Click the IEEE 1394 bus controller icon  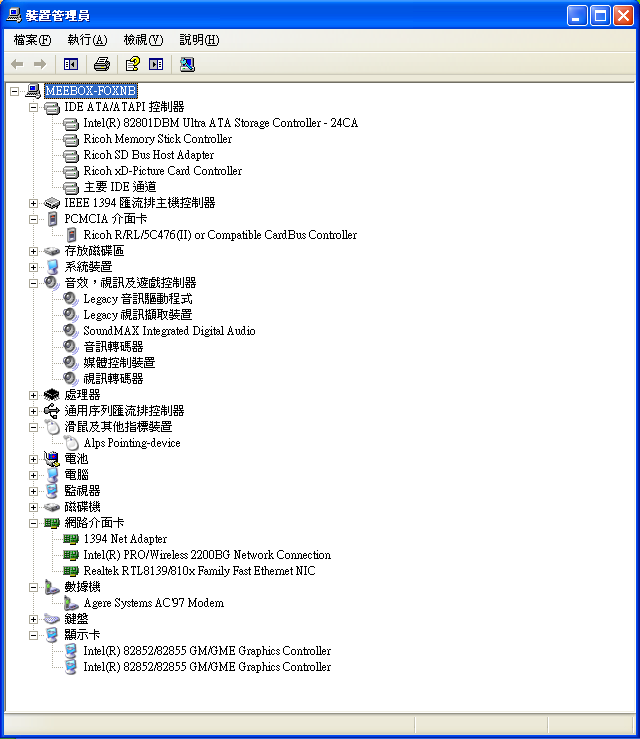(52, 203)
